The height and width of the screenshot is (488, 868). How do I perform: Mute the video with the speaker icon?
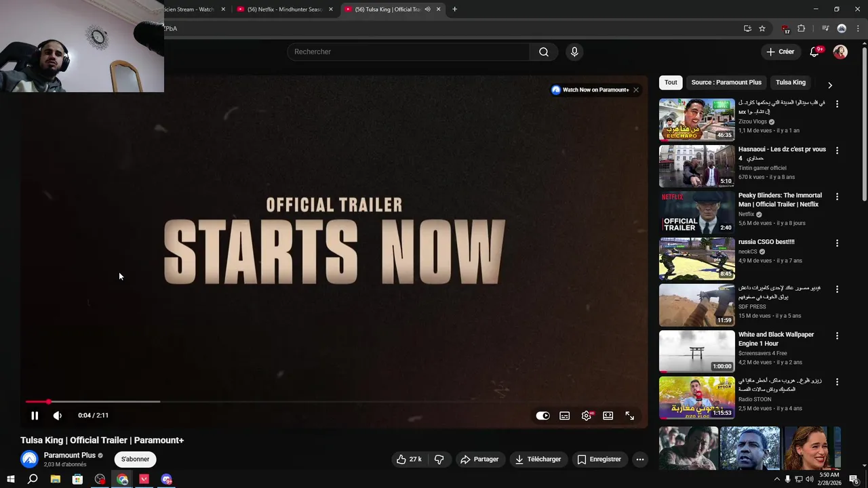(x=58, y=415)
